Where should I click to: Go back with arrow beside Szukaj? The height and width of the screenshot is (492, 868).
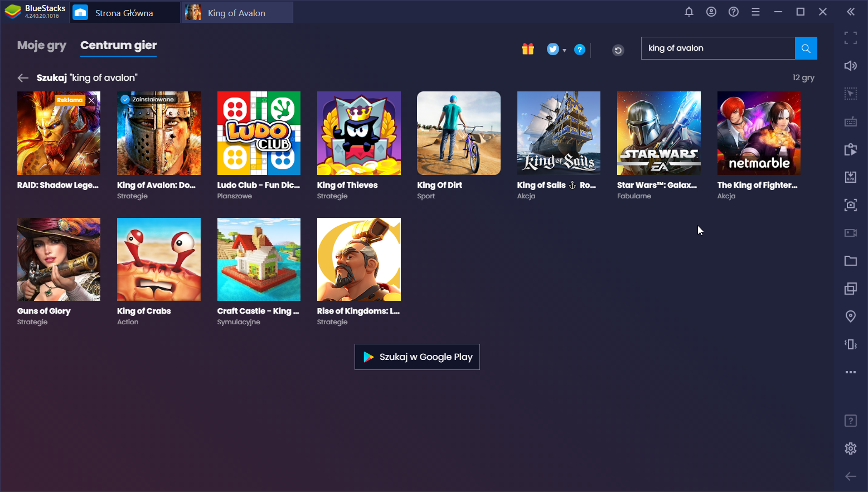click(x=23, y=78)
